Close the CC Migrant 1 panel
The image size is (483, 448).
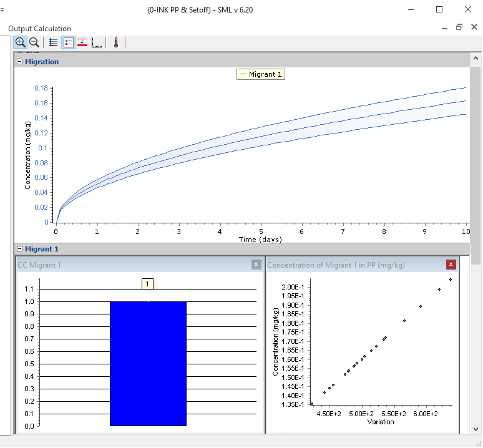256,265
